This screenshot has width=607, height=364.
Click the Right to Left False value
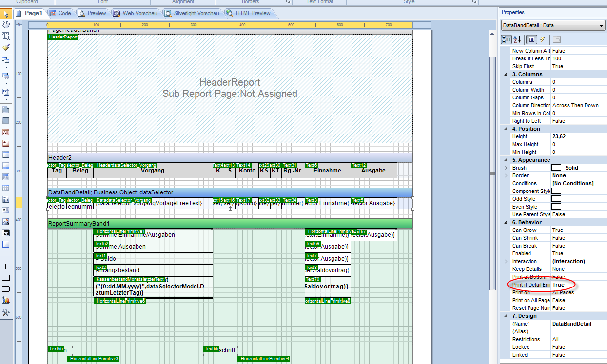click(579, 121)
